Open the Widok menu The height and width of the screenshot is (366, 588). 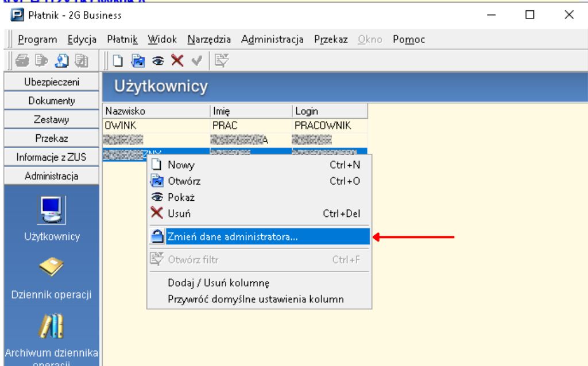click(x=162, y=40)
